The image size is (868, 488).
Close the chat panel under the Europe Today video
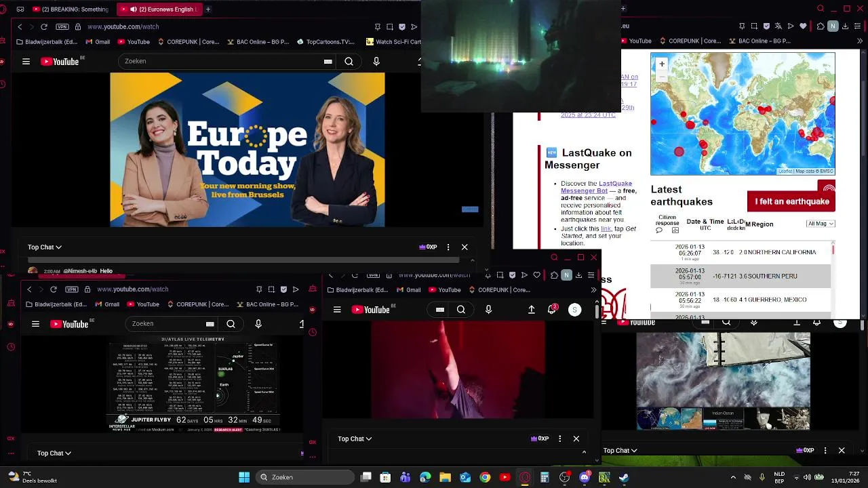tap(465, 247)
